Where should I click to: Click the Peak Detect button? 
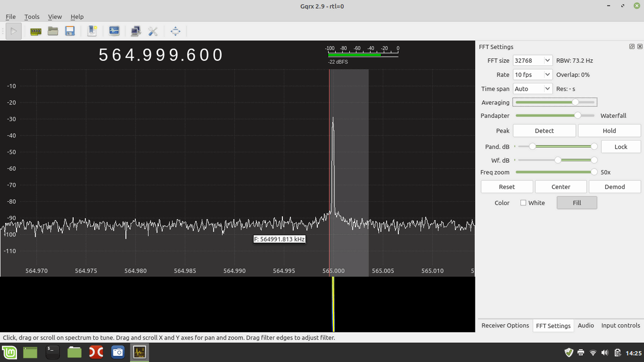544,130
